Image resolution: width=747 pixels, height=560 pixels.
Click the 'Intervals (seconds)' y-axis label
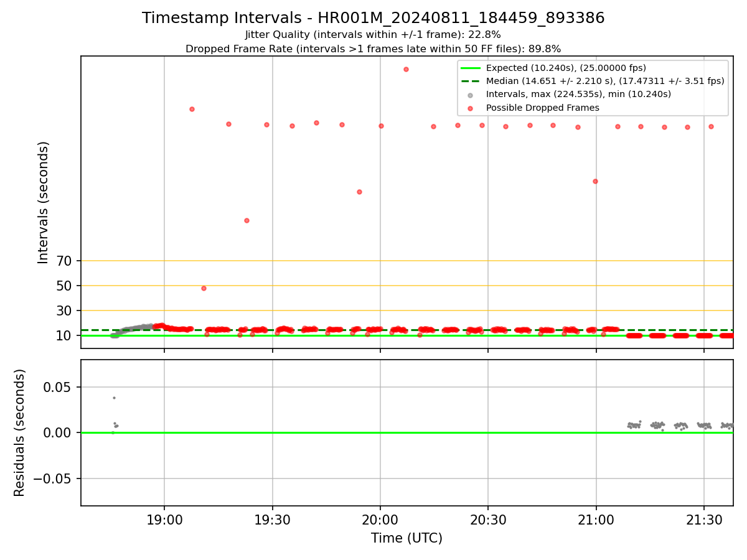coord(44,202)
